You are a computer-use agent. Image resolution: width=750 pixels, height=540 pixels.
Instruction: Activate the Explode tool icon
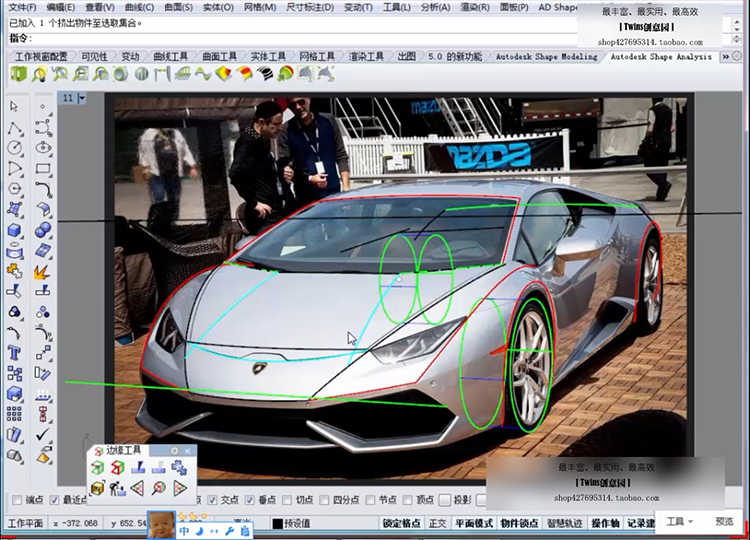(x=43, y=272)
